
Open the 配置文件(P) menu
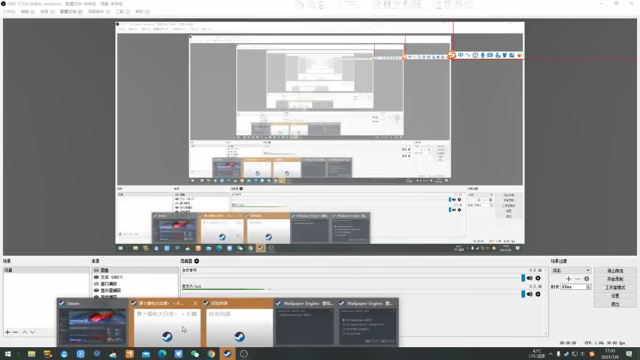click(71, 12)
